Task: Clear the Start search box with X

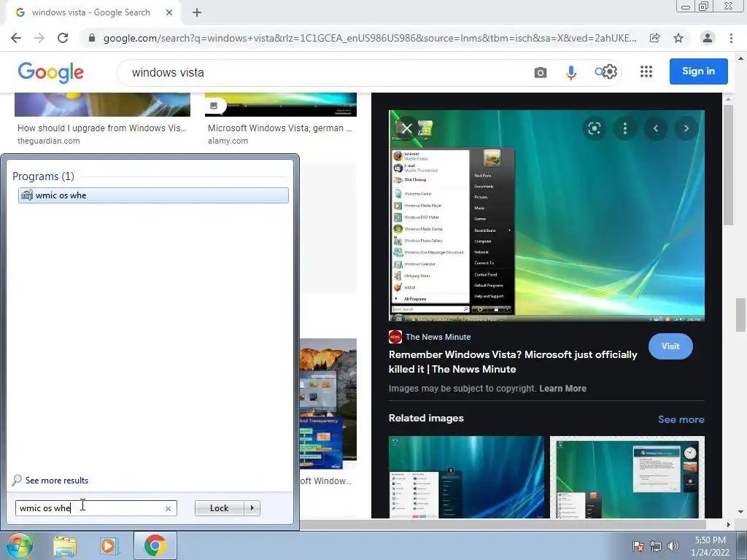Action: point(169,508)
